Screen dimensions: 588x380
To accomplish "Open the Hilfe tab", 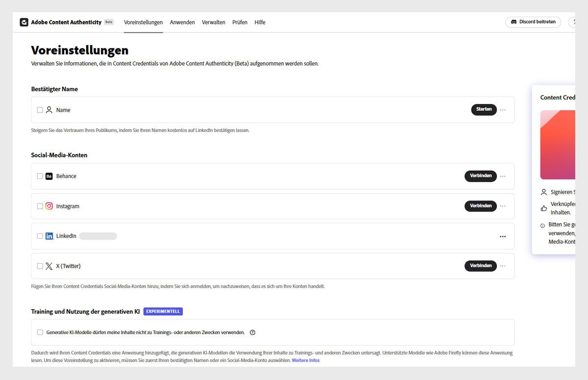I will coord(260,22).
